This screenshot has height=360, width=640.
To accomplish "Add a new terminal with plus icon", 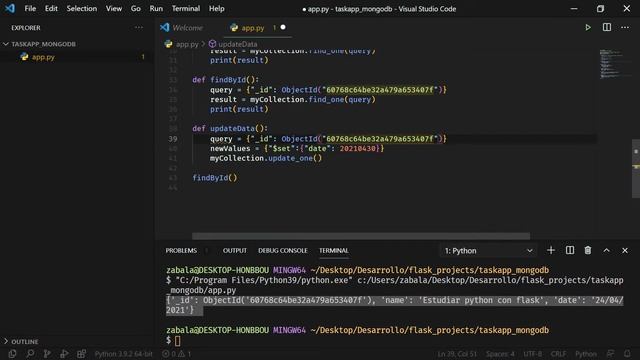I will click(x=551, y=250).
